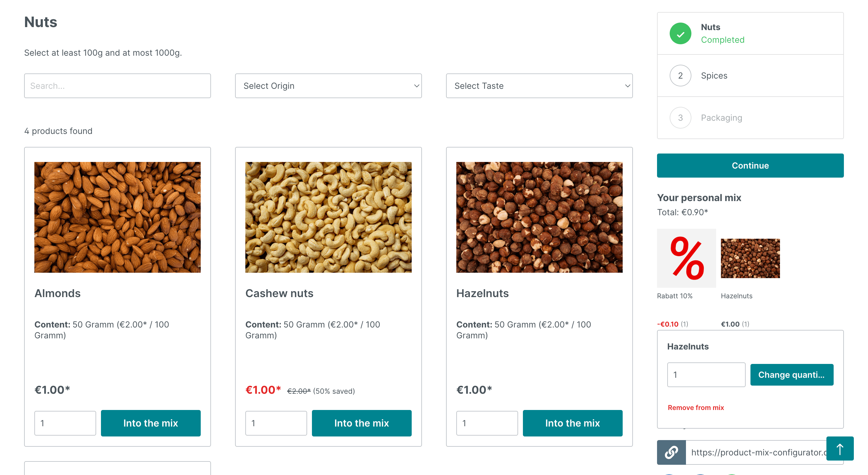Click the chain link share icon
Screen dimensions: 868x475
click(671, 452)
